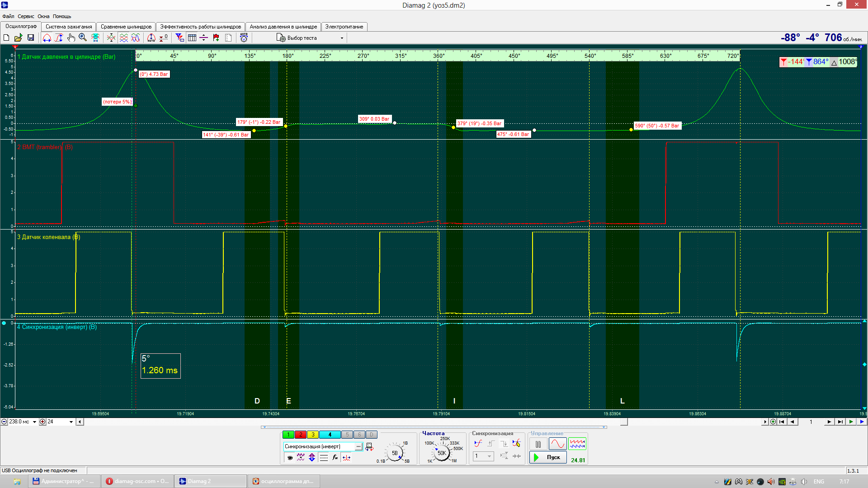Click the channel filter wave icon
The height and width of the screenshot is (488, 868).
click(301, 458)
